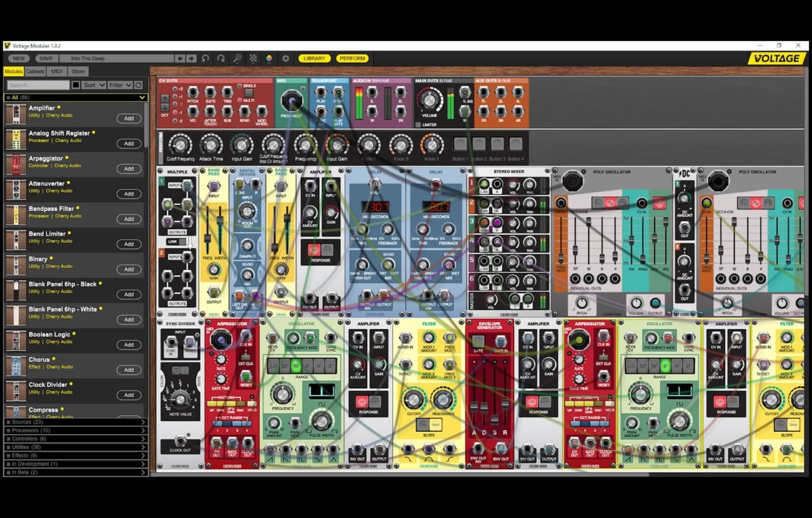Select the +2 octave radio in CV Outs
Screen dimensions: 812x518
(x=175, y=89)
